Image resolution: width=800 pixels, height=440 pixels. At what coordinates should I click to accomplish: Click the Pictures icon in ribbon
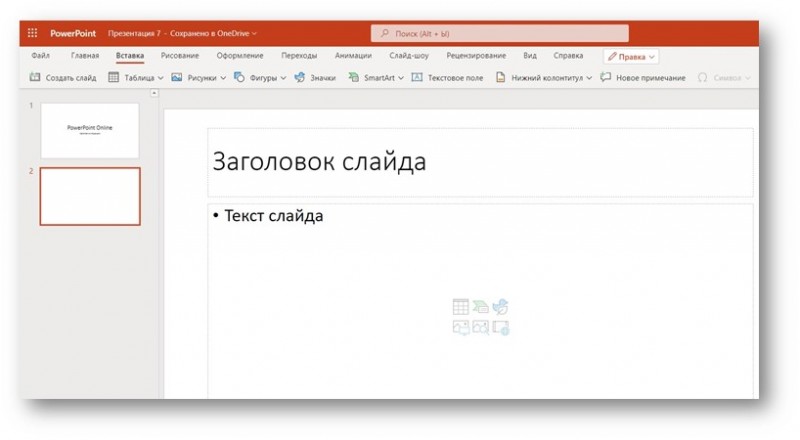point(177,77)
